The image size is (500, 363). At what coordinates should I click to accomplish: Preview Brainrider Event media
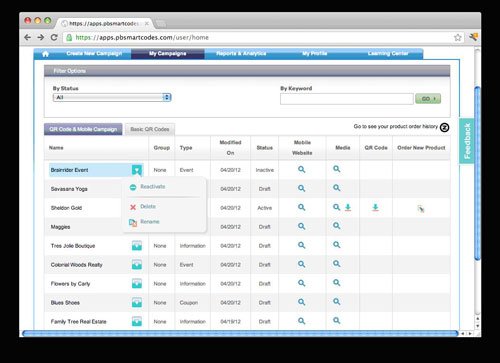click(x=337, y=169)
